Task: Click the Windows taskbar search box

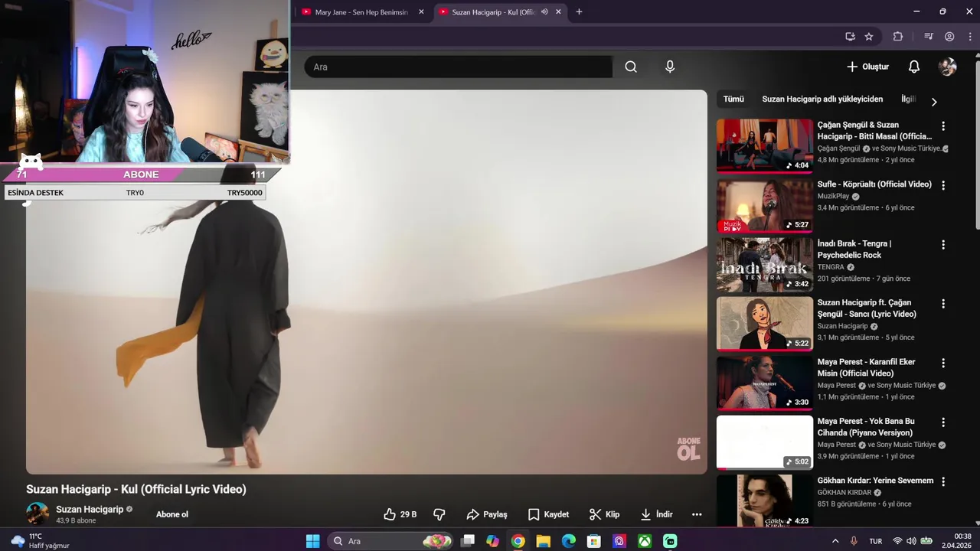Action: 392,541
